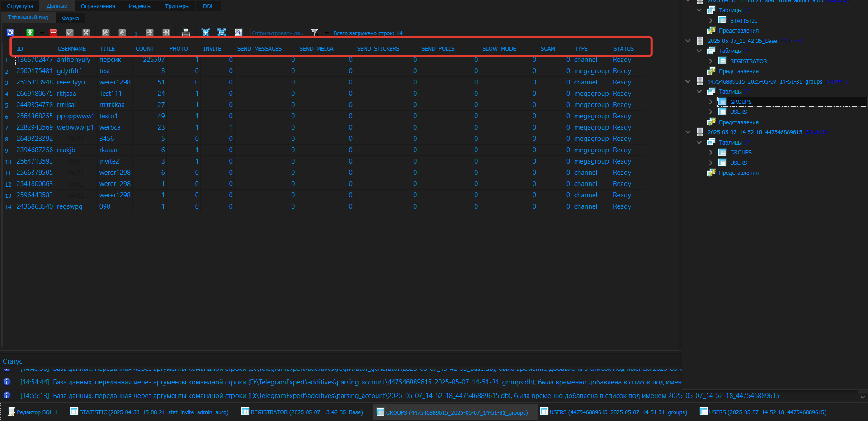The image size is (868, 421).
Task: Select the USERS table under 2025-05-07_14-52-18
Action: click(x=739, y=163)
